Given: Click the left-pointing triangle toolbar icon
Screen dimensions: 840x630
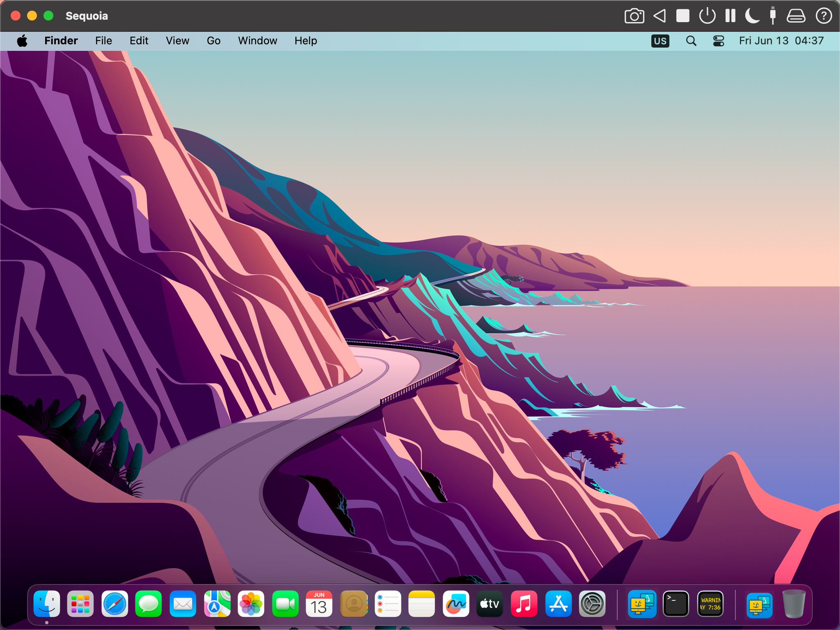Looking at the screenshot, I should (x=660, y=16).
